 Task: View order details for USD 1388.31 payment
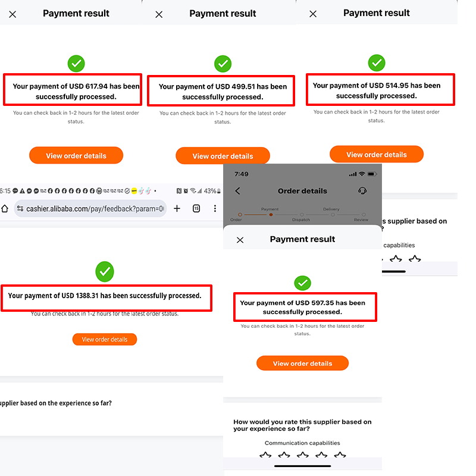(x=105, y=339)
